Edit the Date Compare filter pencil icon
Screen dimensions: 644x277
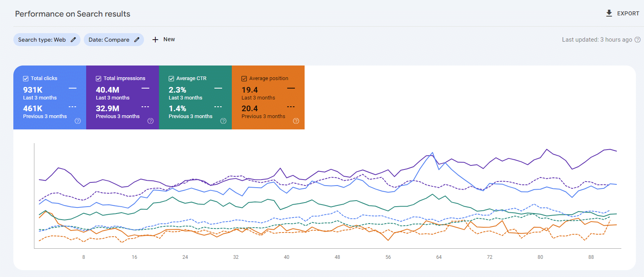(137, 40)
